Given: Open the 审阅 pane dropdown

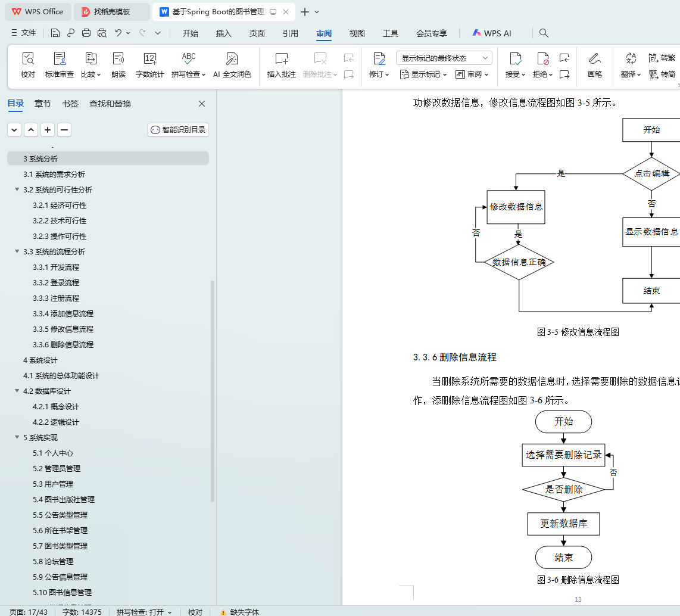Looking at the screenshot, I should (472, 74).
